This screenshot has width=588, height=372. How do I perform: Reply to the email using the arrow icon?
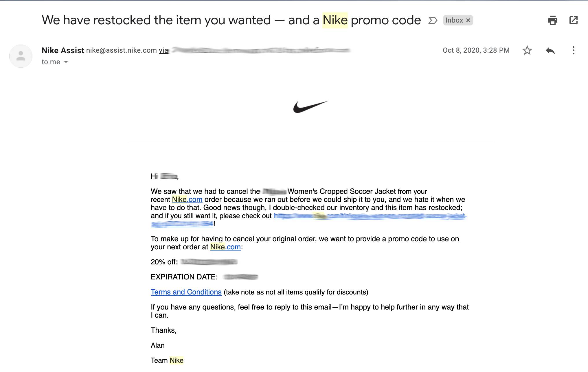pos(550,51)
